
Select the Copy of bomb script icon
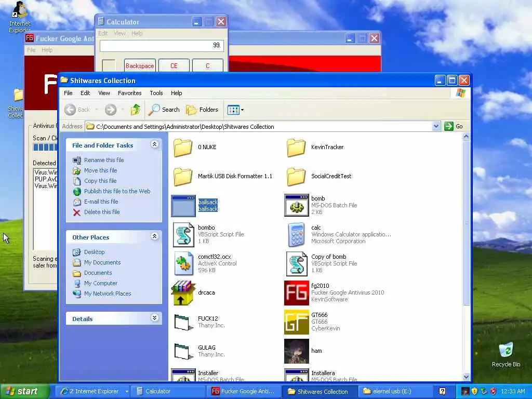pos(297,263)
